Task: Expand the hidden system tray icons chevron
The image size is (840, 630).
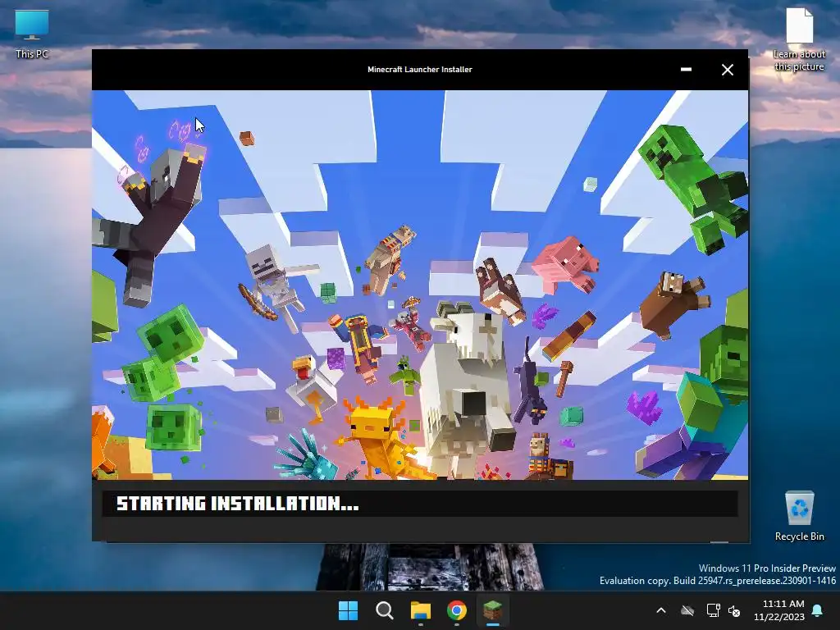Action: point(661,610)
